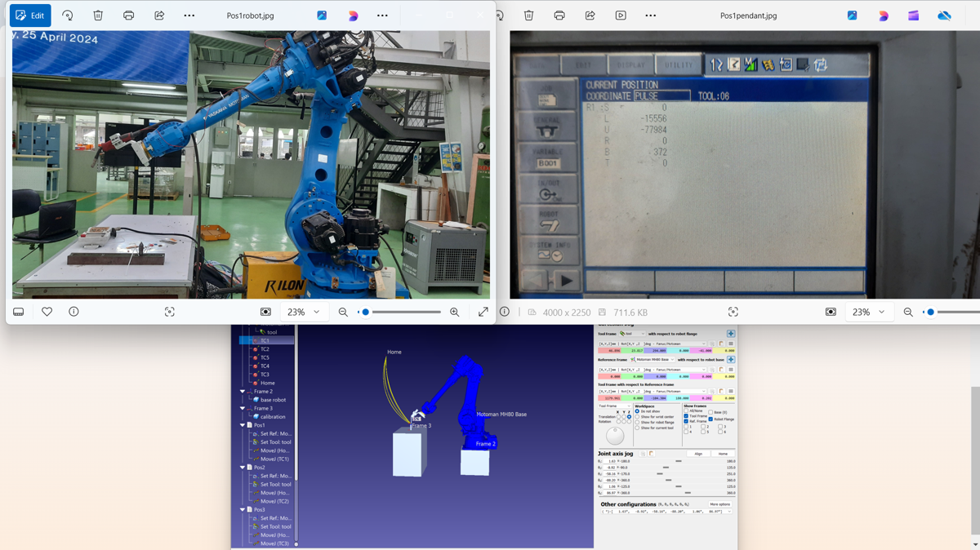Viewport: 980px width, 550px height.
Task: Open OneDrive icon in the Pos1pendant viewer
Action: [944, 16]
